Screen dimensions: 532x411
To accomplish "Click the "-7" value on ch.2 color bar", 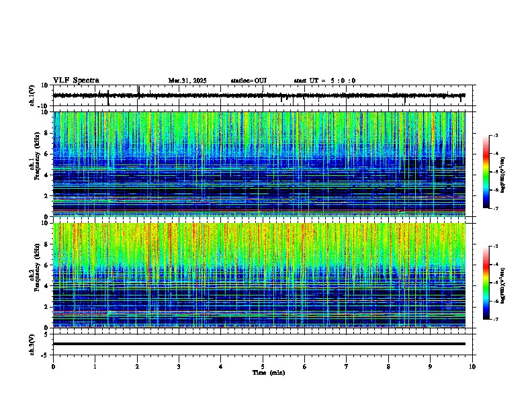I will point(495,320).
